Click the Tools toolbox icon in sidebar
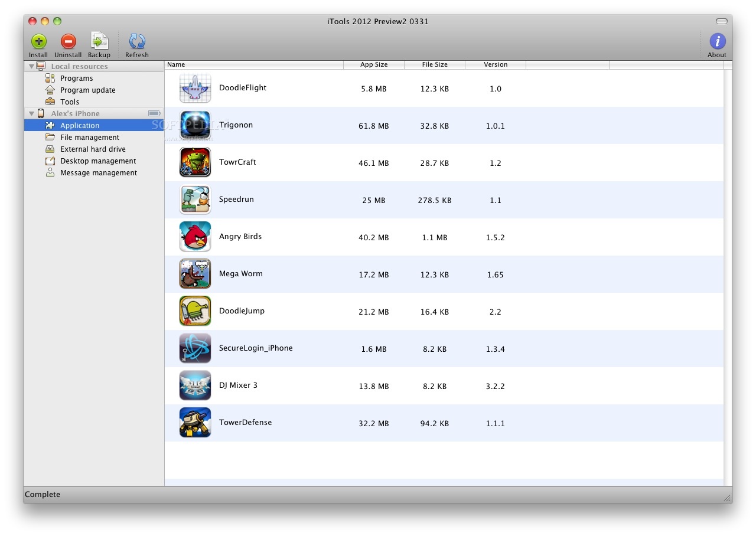756x536 pixels. click(50, 102)
